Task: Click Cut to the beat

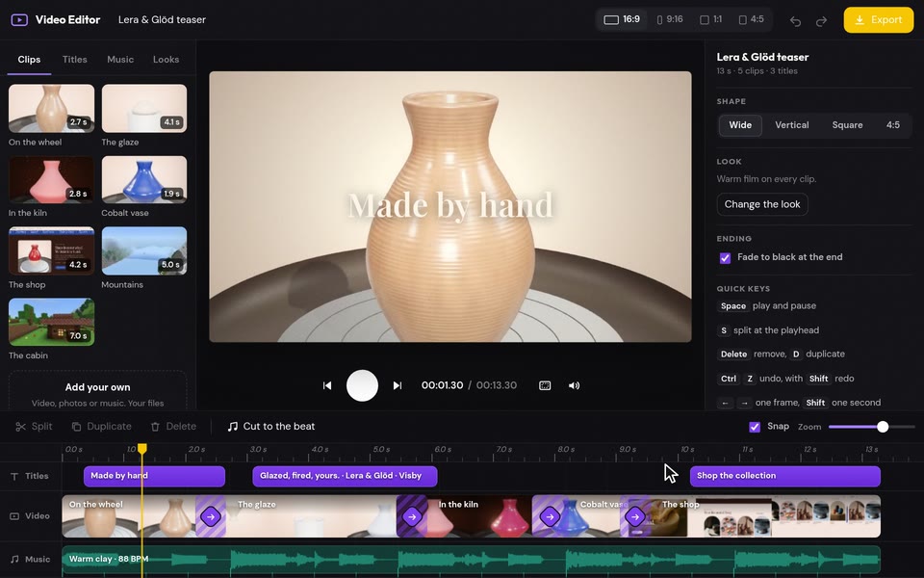Action: click(x=271, y=427)
